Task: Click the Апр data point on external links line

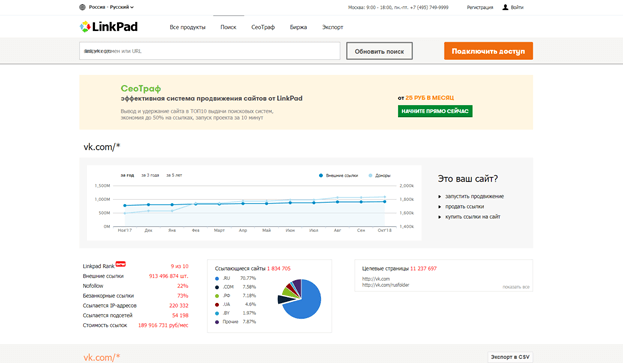Action: [x=243, y=203]
